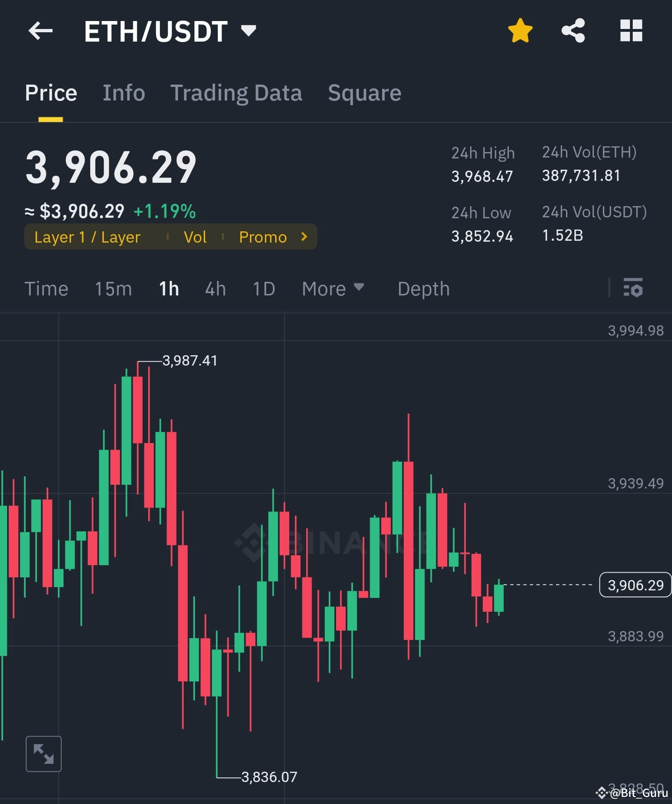Expand chart to fullscreen with corner icon
The width and height of the screenshot is (672, 804).
(x=43, y=753)
